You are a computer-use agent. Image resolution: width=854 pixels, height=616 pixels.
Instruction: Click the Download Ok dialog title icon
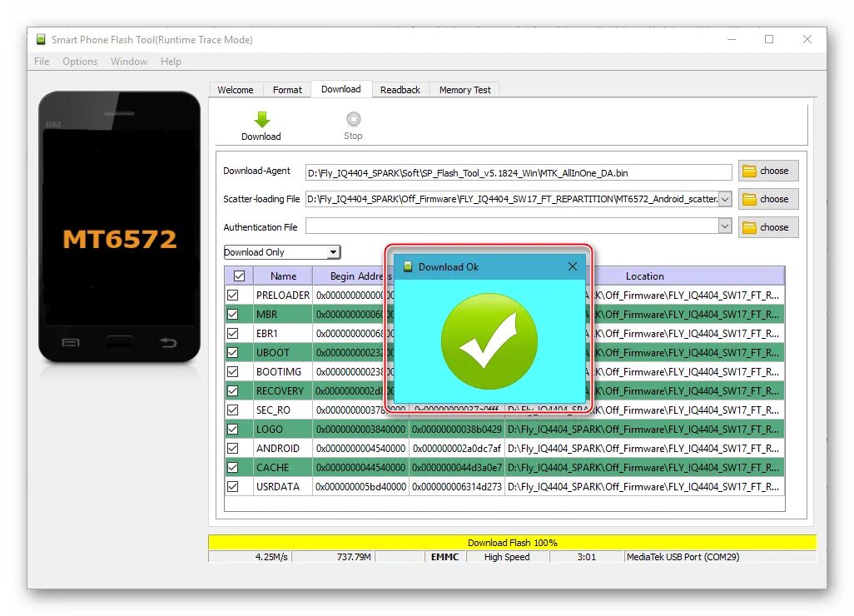pyautogui.click(x=407, y=267)
